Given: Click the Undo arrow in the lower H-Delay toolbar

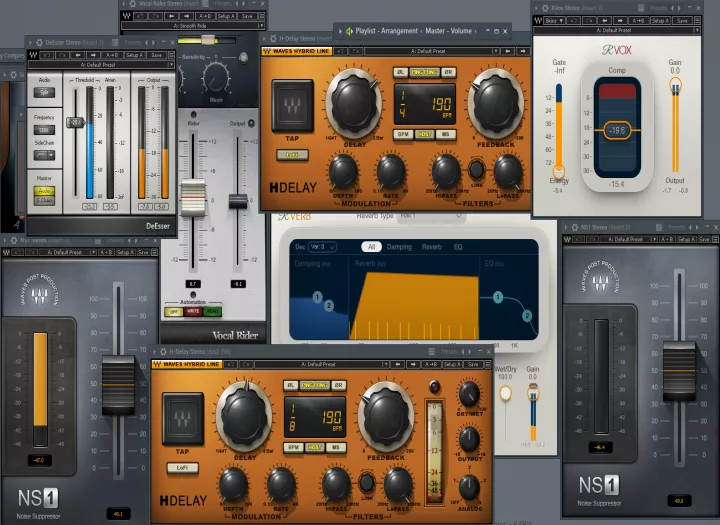Looking at the screenshot, I should tap(231, 364).
